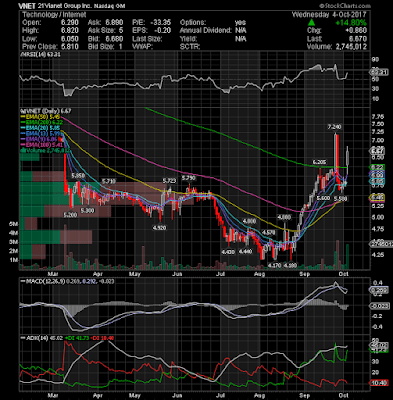Click the Ask value 6.880
This screenshot has width=393, height=400.
(114, 23)
